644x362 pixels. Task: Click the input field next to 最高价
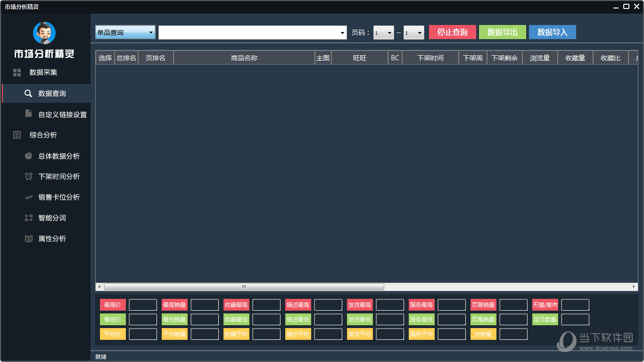tap(143, 305)
